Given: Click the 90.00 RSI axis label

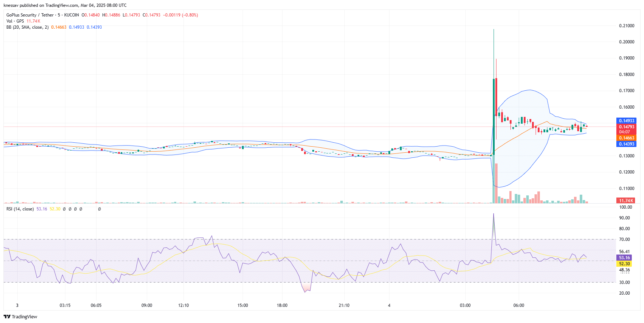Looking at the screenshot, I should pos(625,218).
